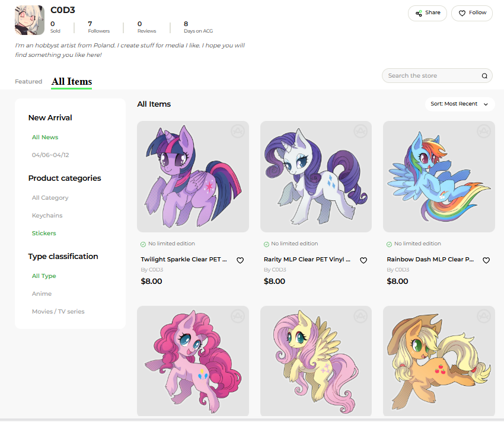Click the $8.00 price of Rainbow Dash

tap(398, 281)
